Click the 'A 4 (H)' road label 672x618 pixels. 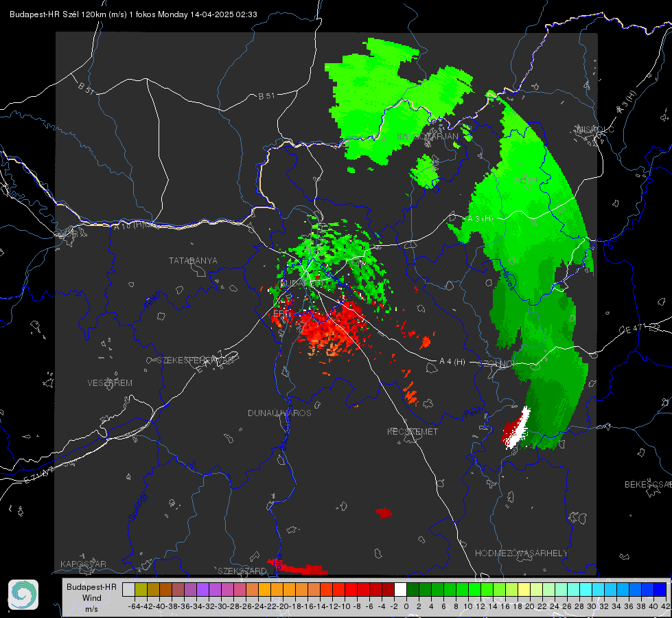[x=452, y=362]
